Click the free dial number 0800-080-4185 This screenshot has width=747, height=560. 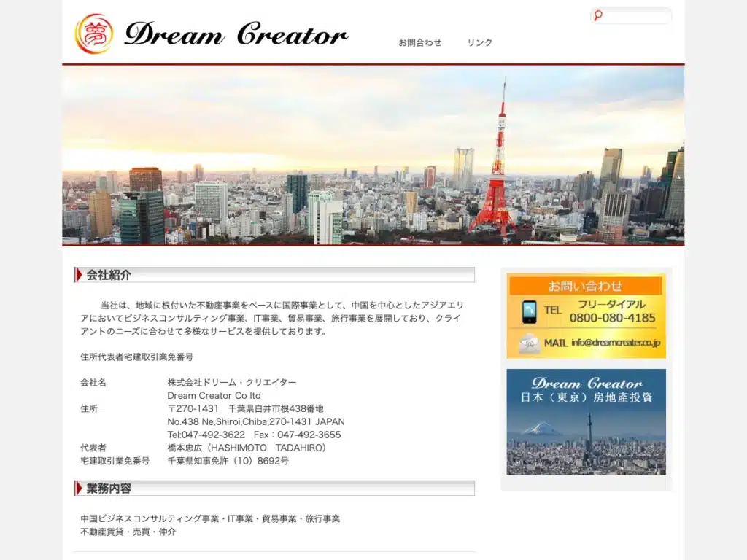[x=612, y=318]
